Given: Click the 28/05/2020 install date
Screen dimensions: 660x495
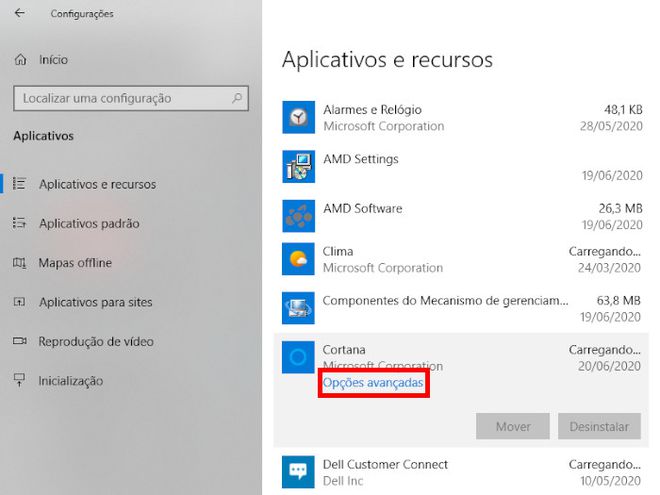Looking at the screenshot, I should [611, 126].
